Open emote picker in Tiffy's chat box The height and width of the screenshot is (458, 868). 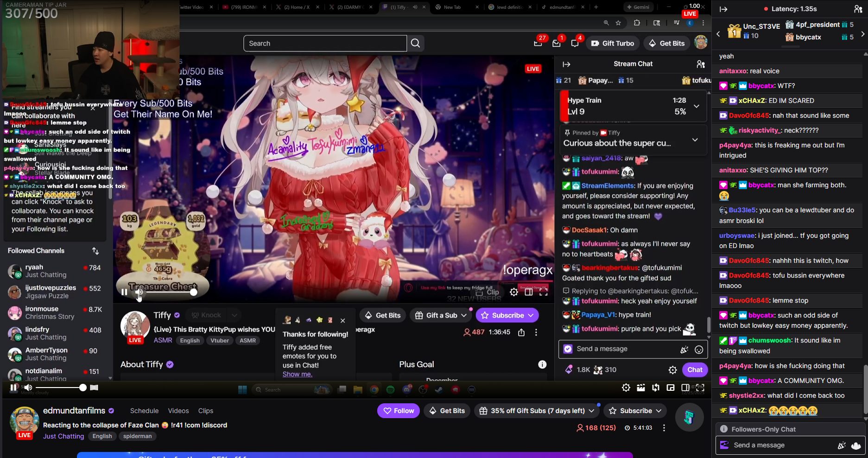pos(699,350)
